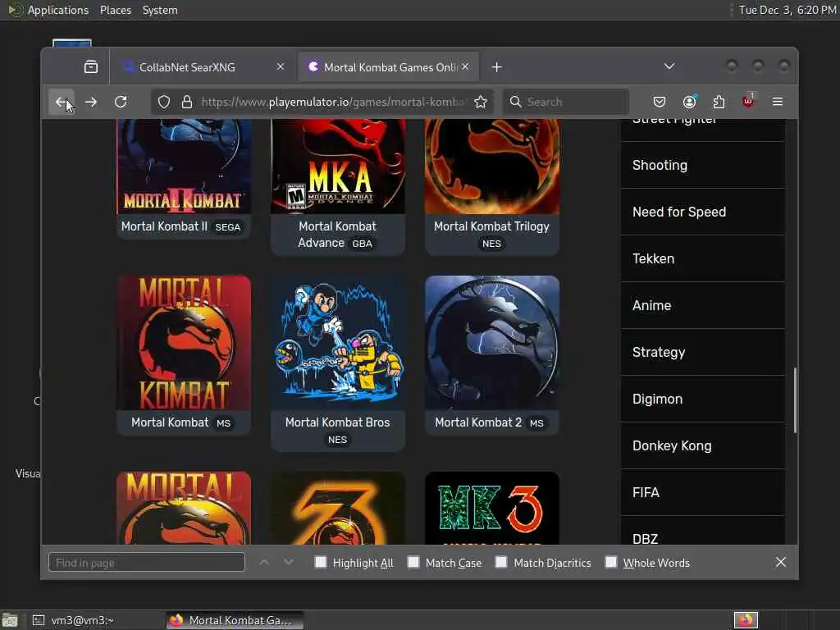
Task: Open the Digimon category link
Action: tap(702, 399)
